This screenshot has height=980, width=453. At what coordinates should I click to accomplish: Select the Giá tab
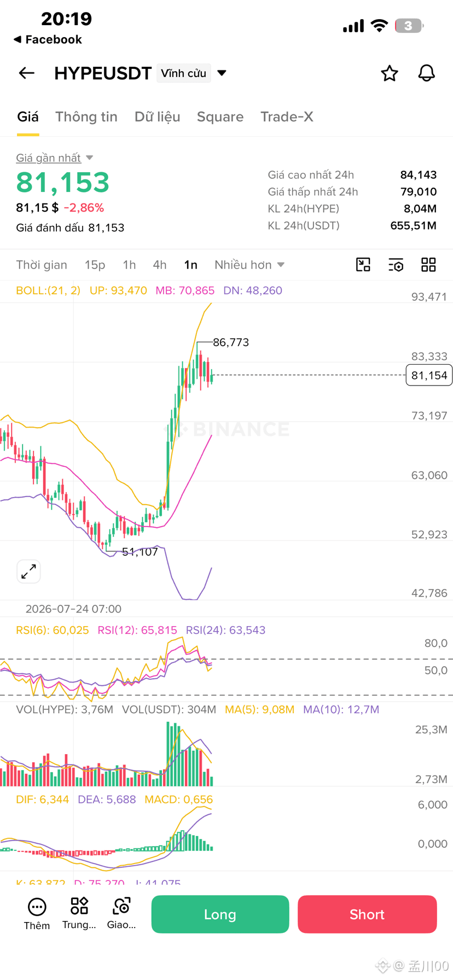(28, 116)
